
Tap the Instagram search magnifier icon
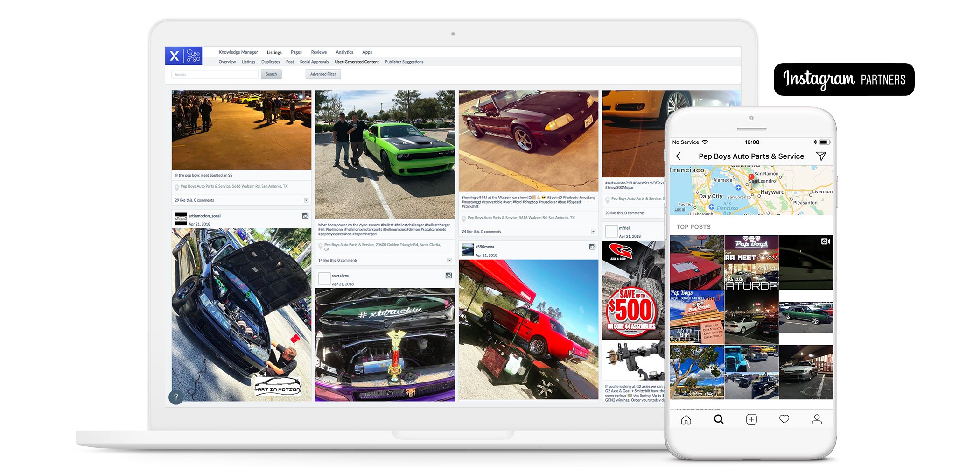719,419
